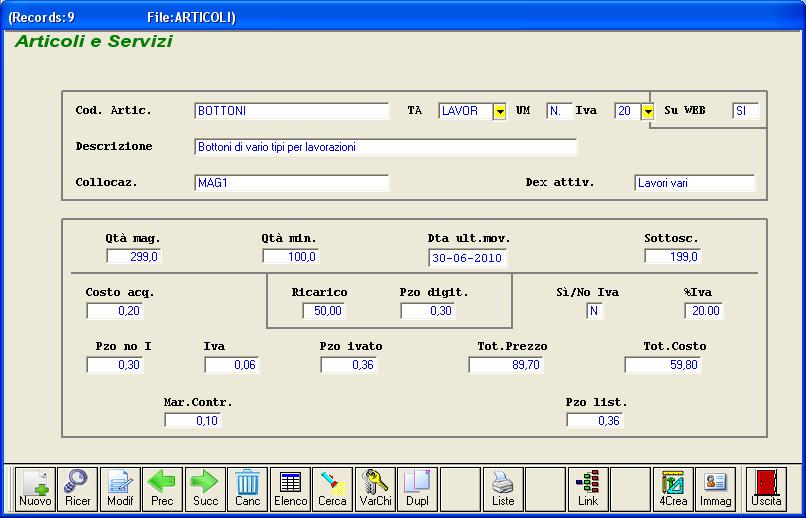Click the Descrizione text field

[386, 147]
